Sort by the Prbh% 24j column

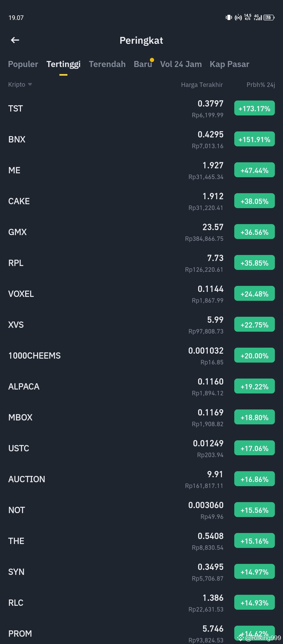point(261,84)
